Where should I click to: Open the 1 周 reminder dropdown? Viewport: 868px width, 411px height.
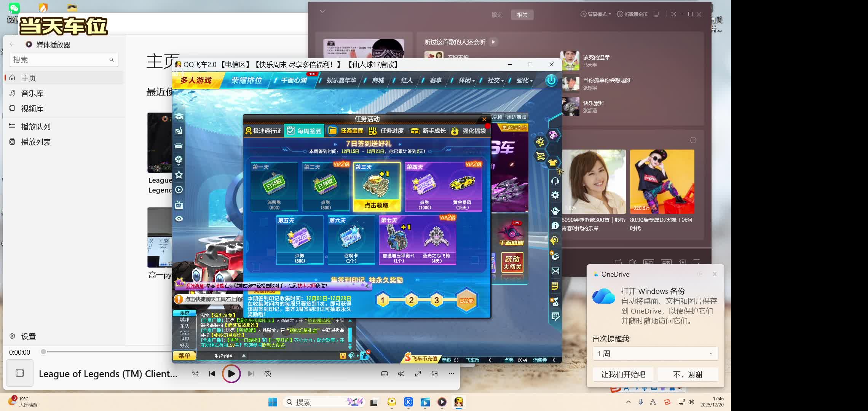(x=655, y=354)
